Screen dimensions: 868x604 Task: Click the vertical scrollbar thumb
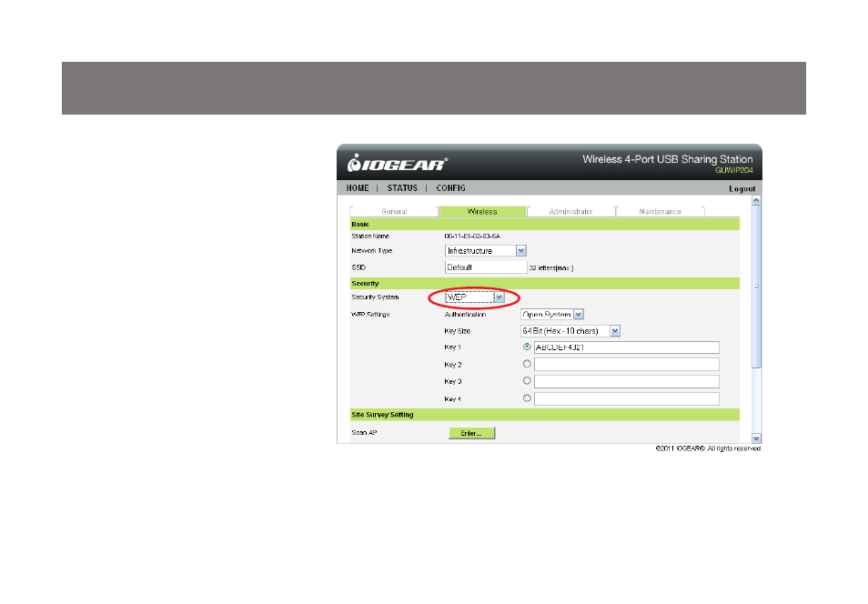coord(757,287)
